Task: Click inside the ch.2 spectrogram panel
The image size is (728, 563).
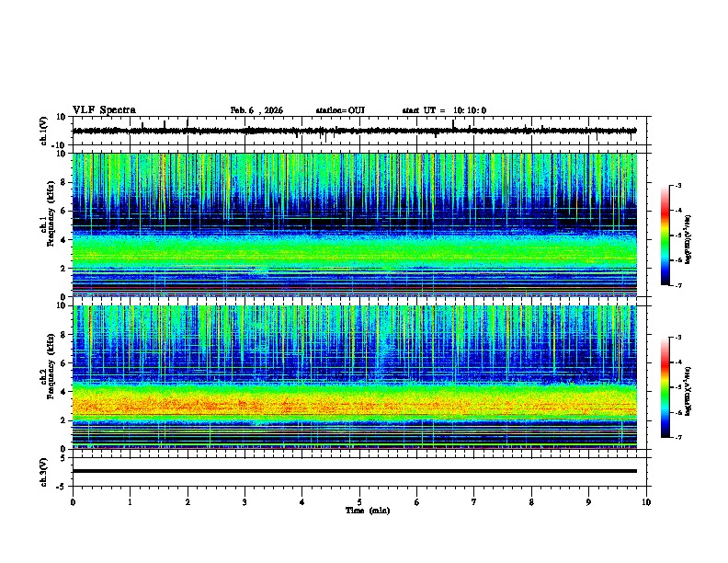Action: [354, 377]
